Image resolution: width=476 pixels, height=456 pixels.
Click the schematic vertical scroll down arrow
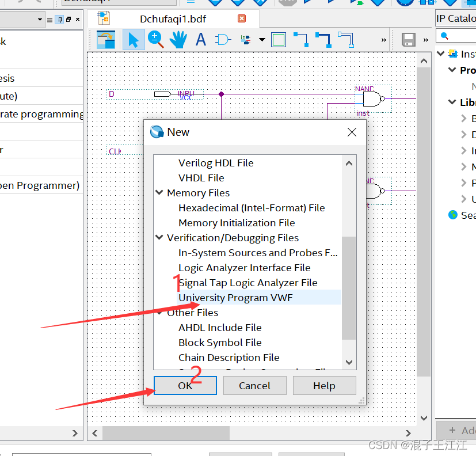(x=424, y=418)
